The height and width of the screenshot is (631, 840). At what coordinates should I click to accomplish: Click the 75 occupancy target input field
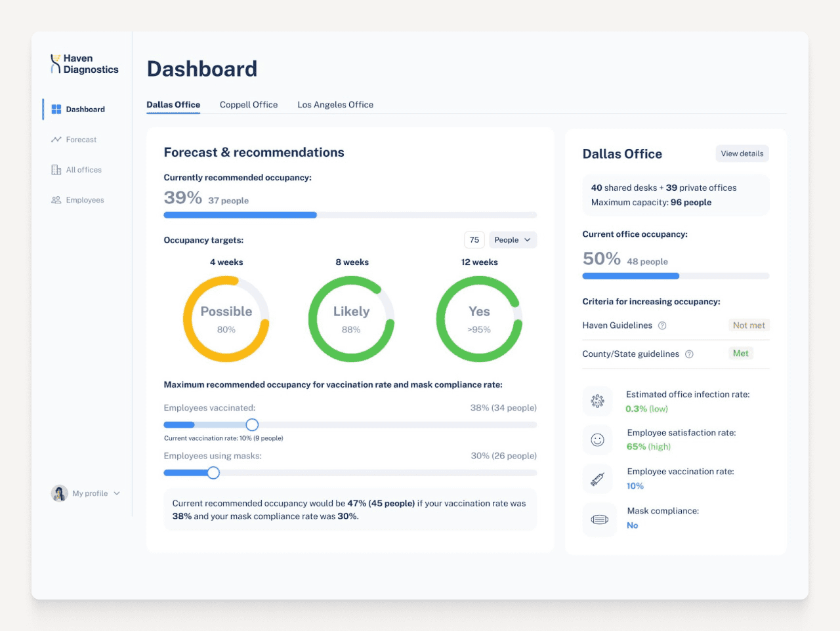(x=474, y=239)
